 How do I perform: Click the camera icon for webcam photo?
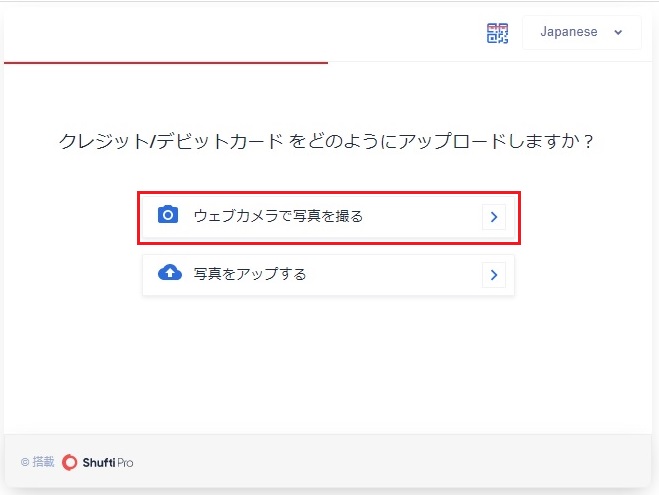(168, 215)
